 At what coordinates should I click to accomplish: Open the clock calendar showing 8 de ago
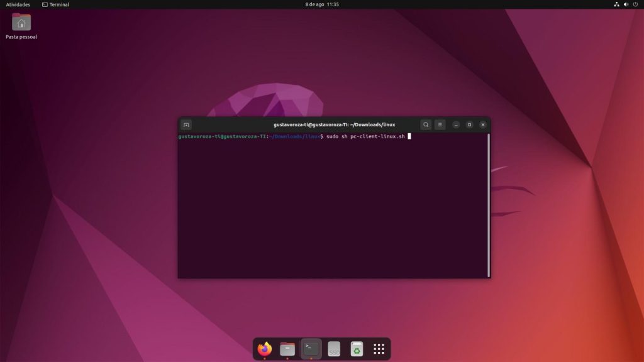(x=322, y=4)
